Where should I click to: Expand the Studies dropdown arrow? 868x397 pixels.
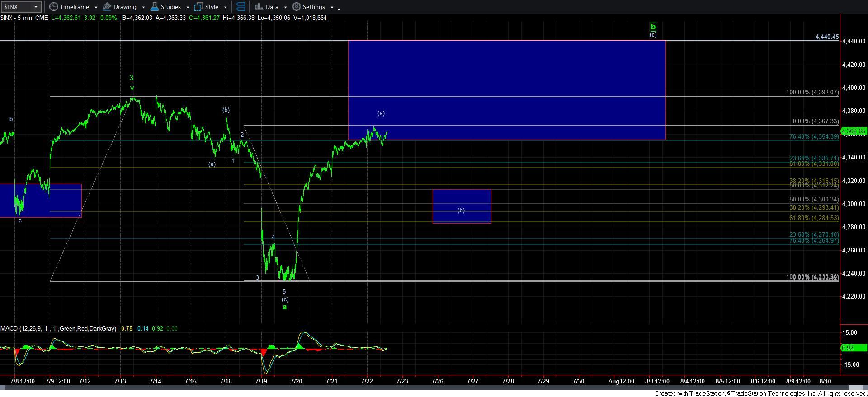188,7
